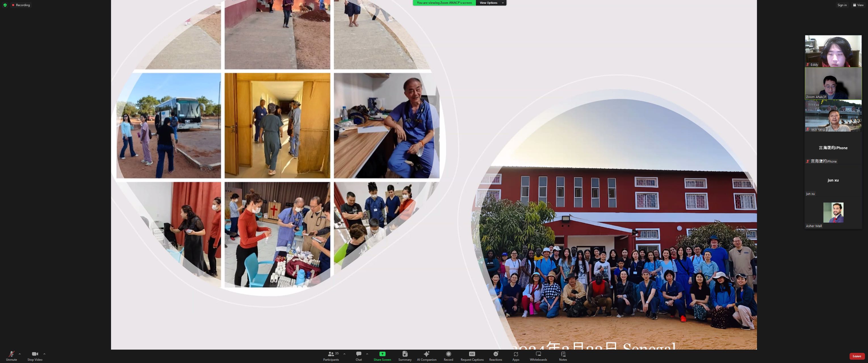Unmute the microphone
The height and width of the screenshot is (363, 868).
[x=11, y=356]
